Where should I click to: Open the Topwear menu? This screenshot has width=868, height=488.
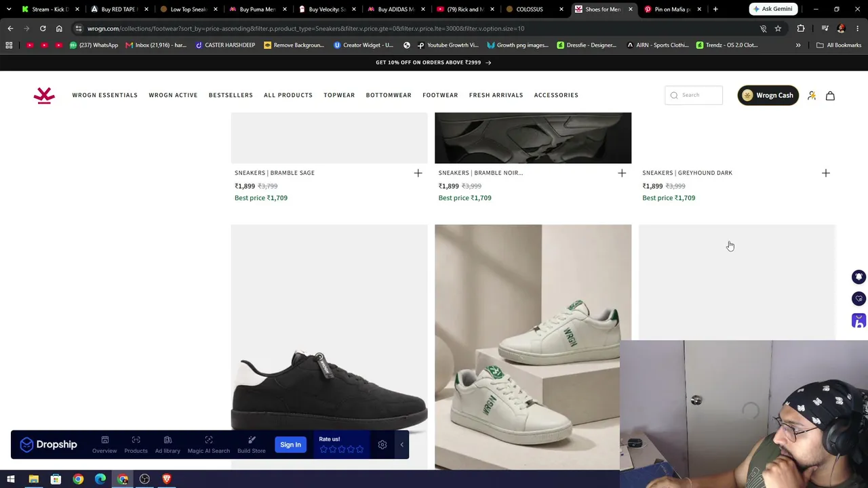tap(339, 95)
